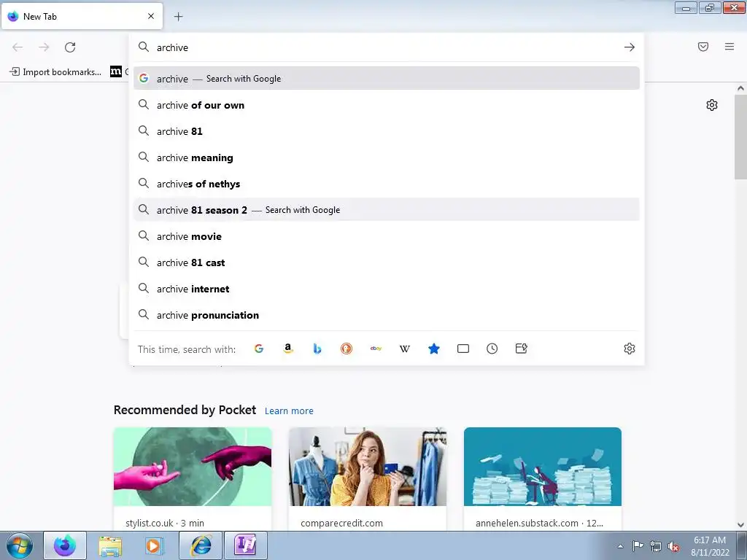
Task: Select suggestion 'archive meaning'
Action: point(387,157)
